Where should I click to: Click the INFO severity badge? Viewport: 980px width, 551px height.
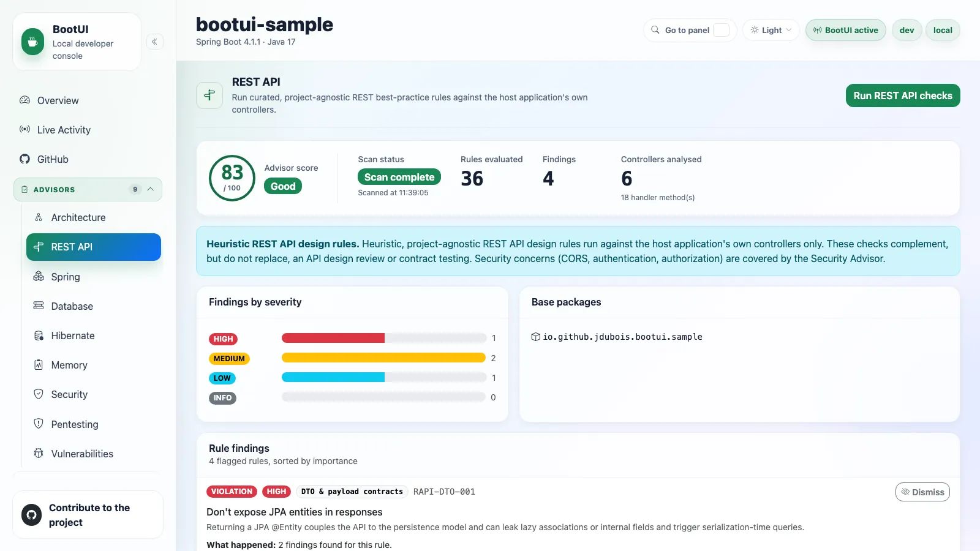(x=222, y=398)
